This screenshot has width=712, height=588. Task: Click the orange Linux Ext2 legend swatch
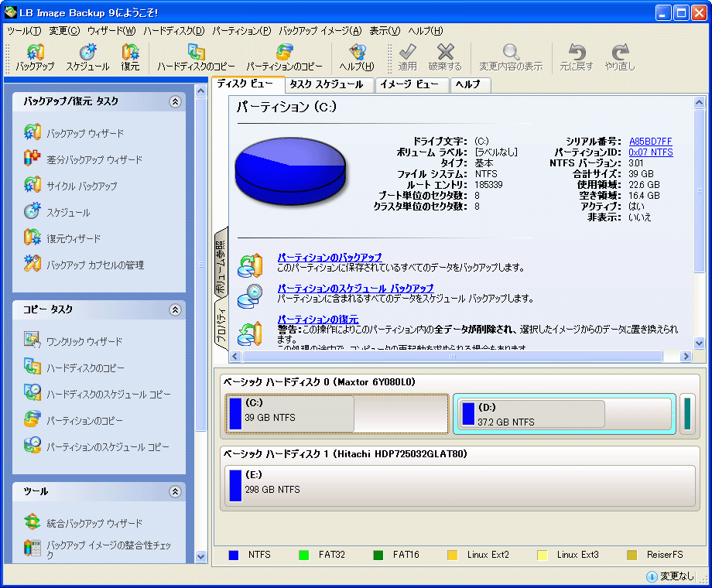pyautogui.click(x=452, y=555)
